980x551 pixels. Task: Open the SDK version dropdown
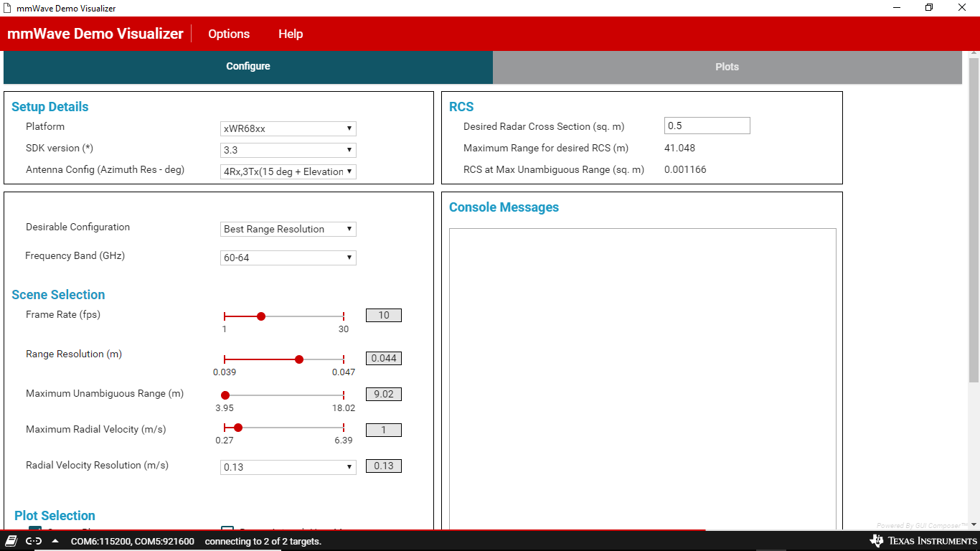point(288,150)
